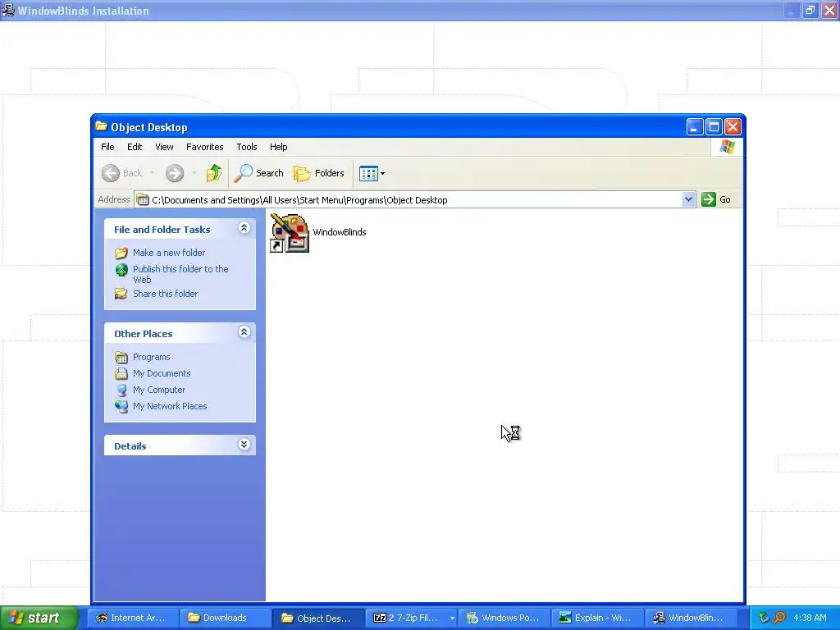
Task: Click the network system tray icon
Action: [x=765, y=618]
